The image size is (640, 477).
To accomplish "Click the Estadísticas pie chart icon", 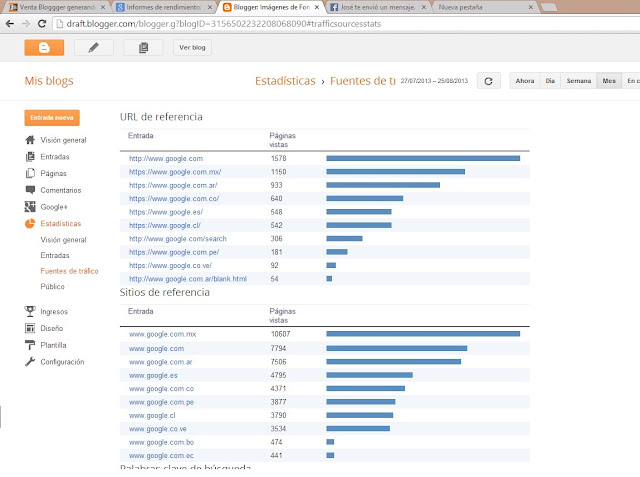I will point(30,224).
